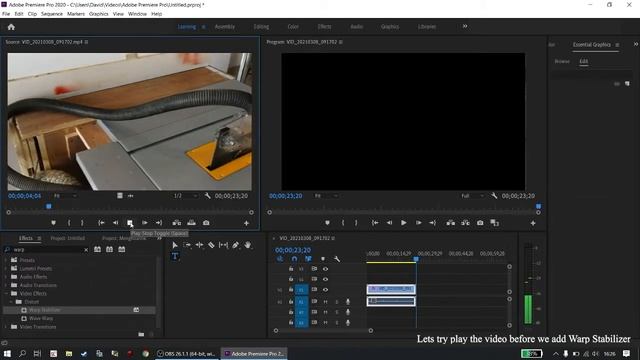Step back one frame in Source monitor
This screenshot has height=360, width=640.
[116, 223]
